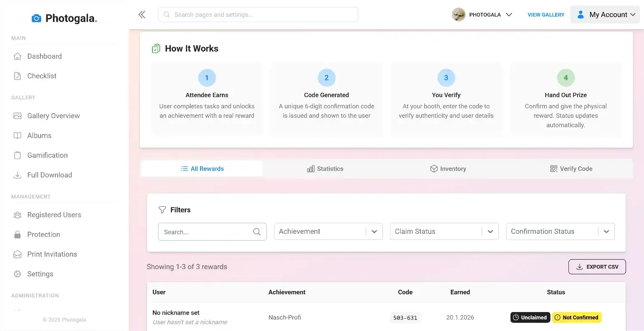Click the Photogala camera logo
The image size is (644, 331).
[36, 18]
